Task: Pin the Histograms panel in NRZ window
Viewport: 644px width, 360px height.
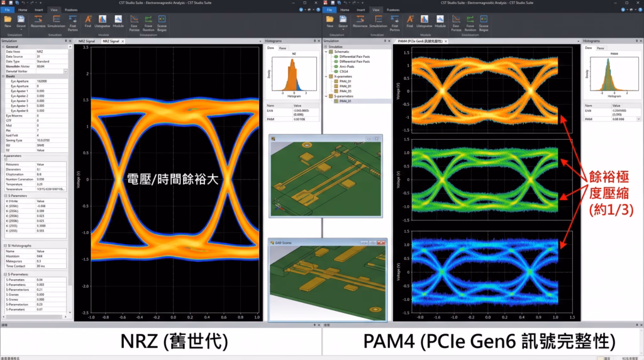Action: tap(314, 41)
